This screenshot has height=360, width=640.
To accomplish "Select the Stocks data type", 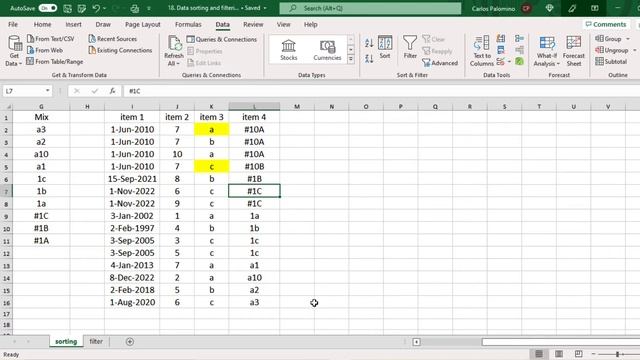I will 289,50.
